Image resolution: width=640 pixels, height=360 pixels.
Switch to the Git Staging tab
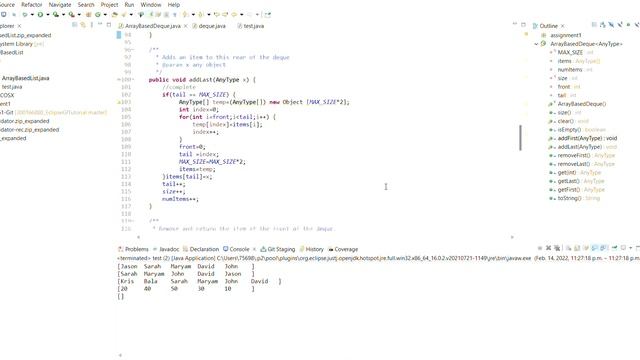(278, 249)
